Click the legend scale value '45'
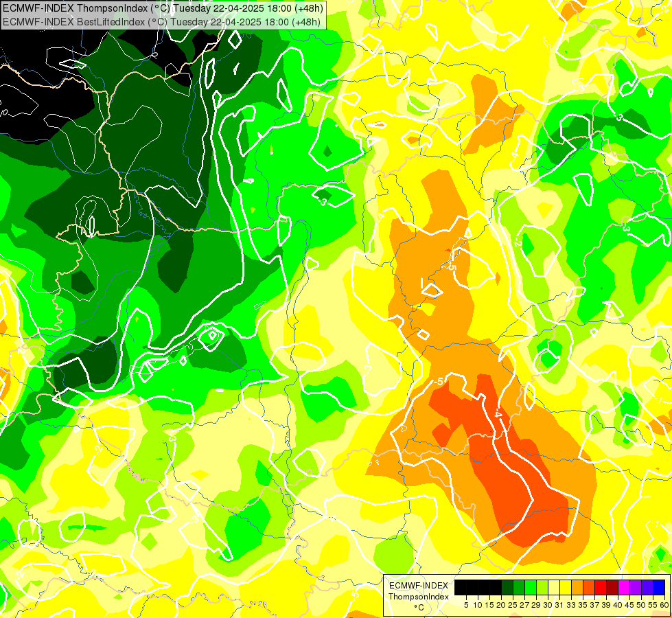672x618 pixels. [629, 605]
